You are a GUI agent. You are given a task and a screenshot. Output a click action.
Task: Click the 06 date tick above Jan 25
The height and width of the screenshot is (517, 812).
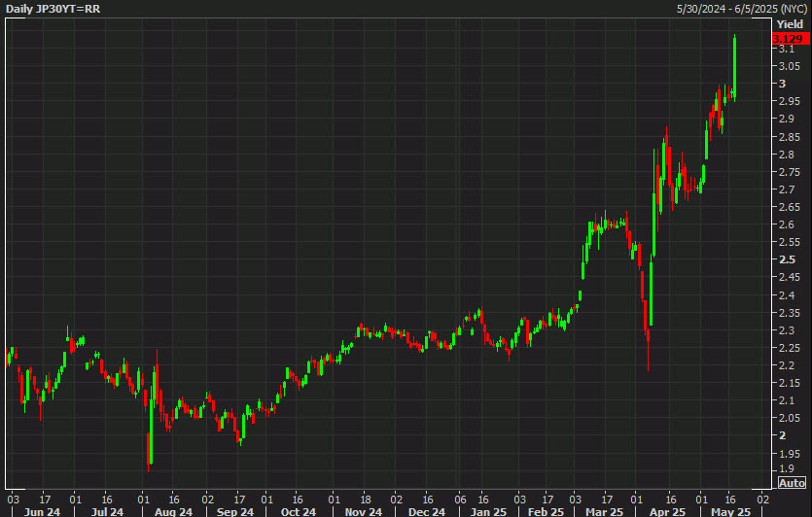tap(460, 500)
